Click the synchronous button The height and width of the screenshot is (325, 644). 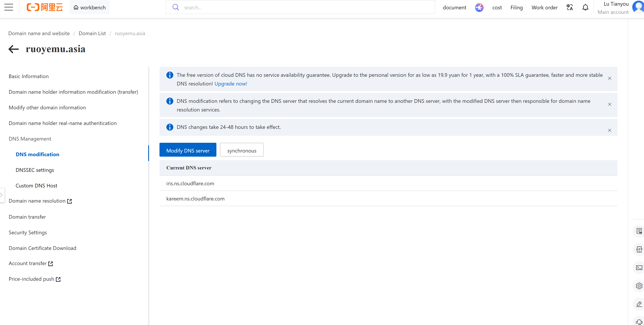(242, 150)
